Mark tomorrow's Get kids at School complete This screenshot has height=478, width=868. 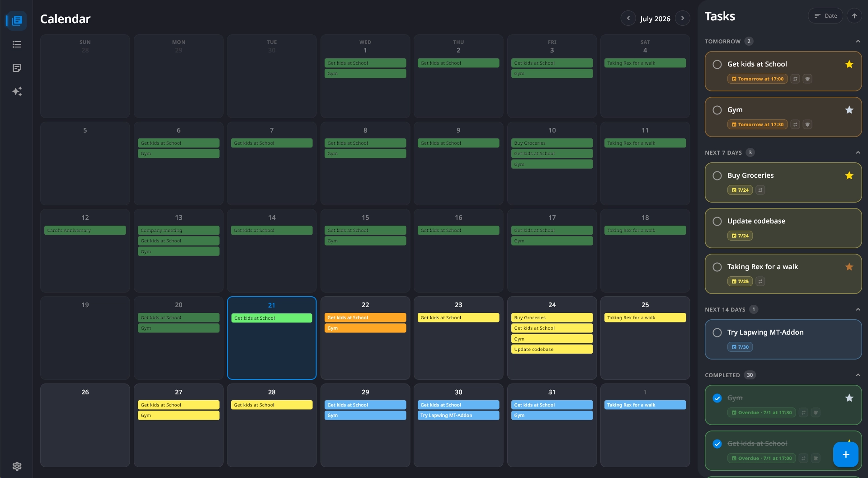tap(717, 64)
